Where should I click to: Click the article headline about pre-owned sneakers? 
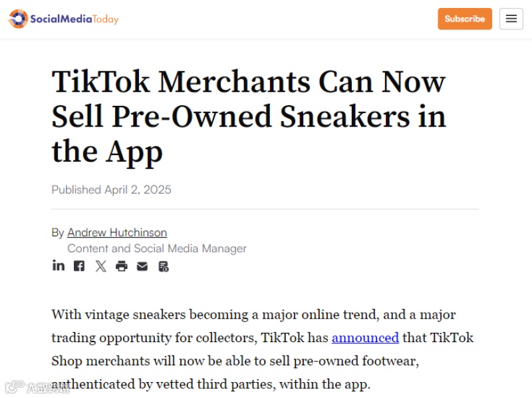point(249,116)
